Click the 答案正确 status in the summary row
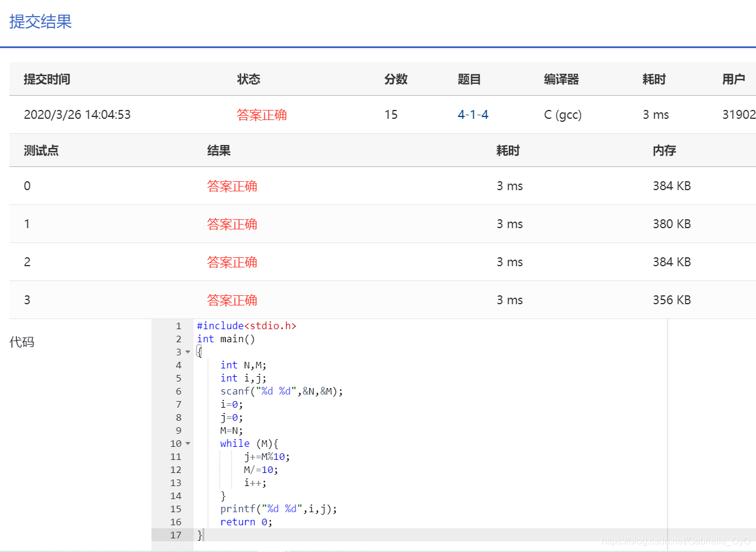 point(262,115)
